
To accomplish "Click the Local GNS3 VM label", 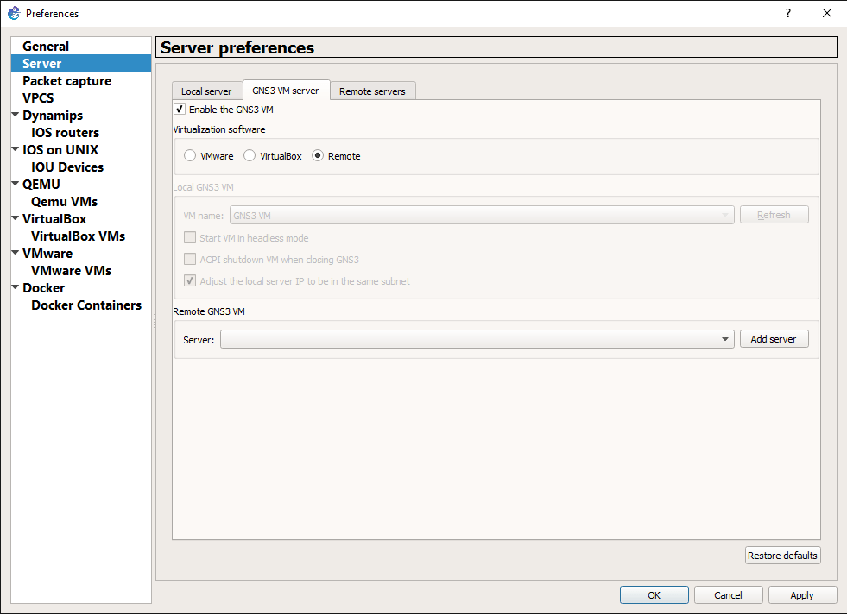I will [x=203, y=187].
